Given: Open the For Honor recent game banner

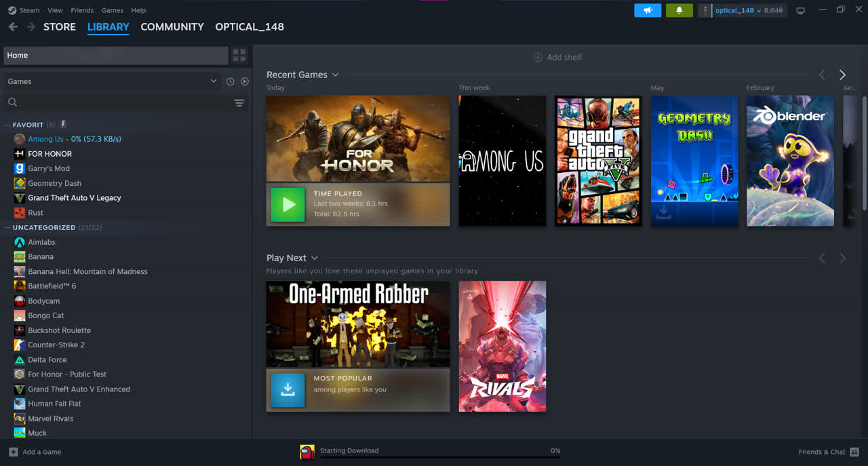Looking at the screenshot, I should click(x=358, y=138).
